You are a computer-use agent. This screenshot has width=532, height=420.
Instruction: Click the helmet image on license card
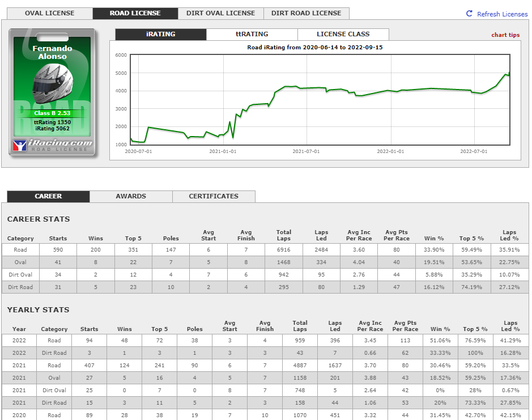coord(53,83)
